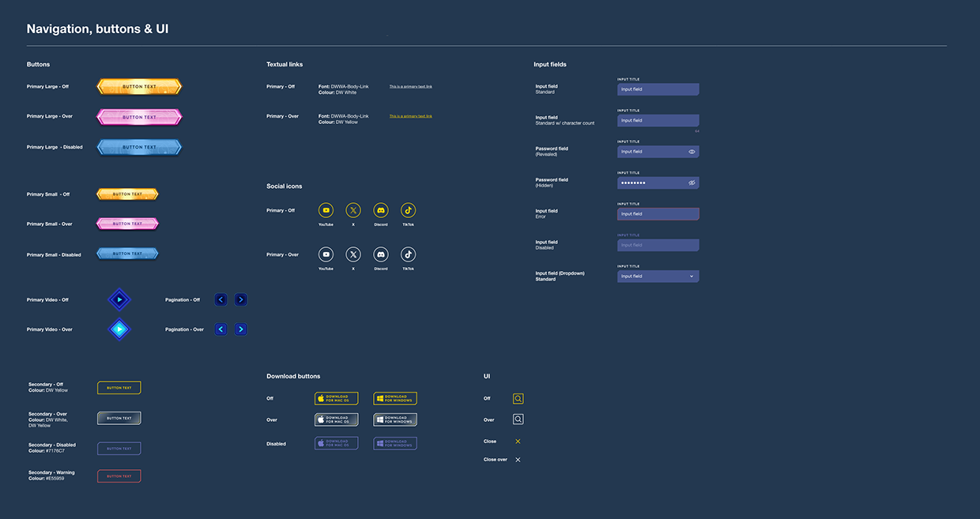The image size is (980, 519).
Task: Click the '(Revealed)' label under Password field
Action: pyautogui.click(x=545, y=154)
